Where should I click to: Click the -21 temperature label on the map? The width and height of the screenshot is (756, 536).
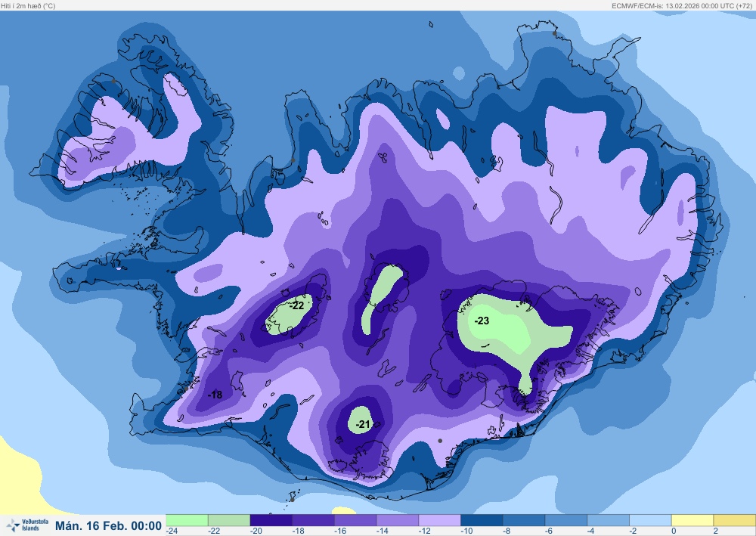[x=363, y=424]
